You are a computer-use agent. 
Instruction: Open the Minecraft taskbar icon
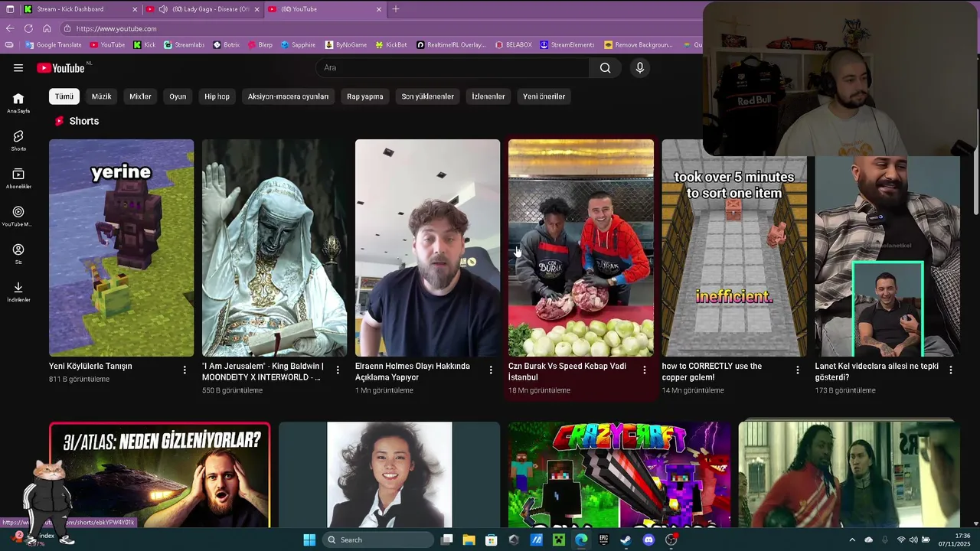(x=559, y=540)
